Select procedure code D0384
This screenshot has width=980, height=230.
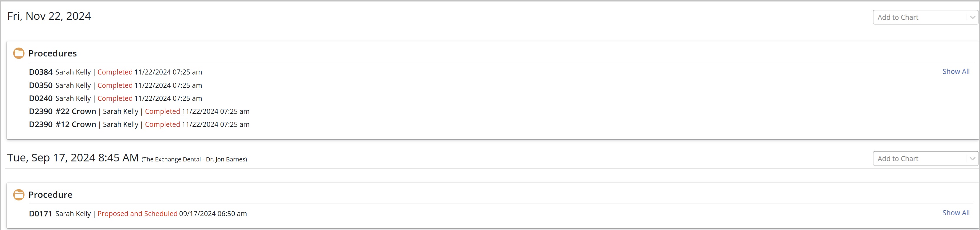point(41,72)
